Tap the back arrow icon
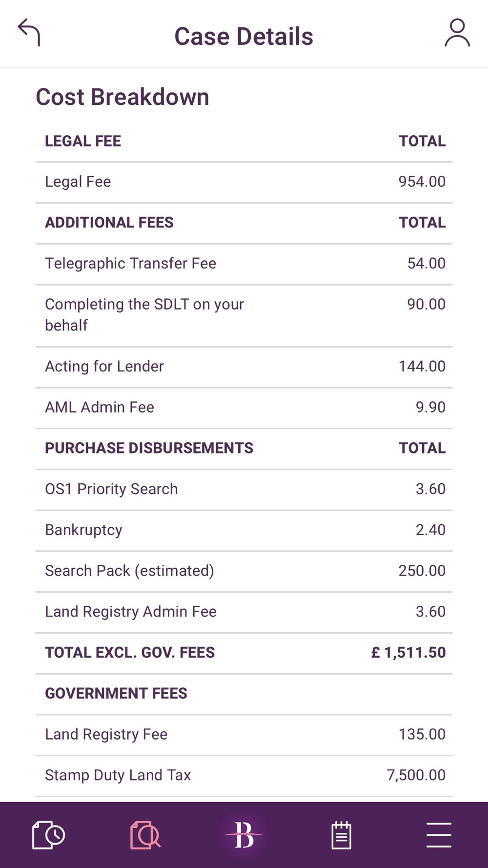The height and width of the screenshot is (868, 488). (x=29, y=33)
